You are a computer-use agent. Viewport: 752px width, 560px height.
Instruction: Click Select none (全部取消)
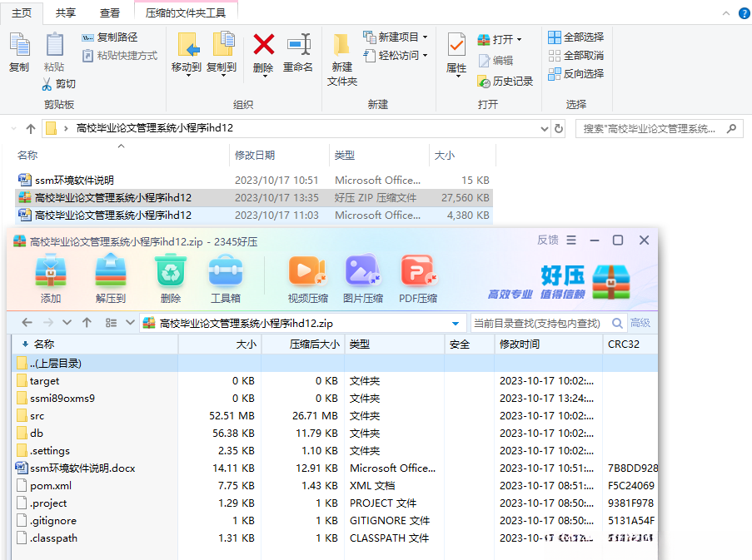click(576, 56)
